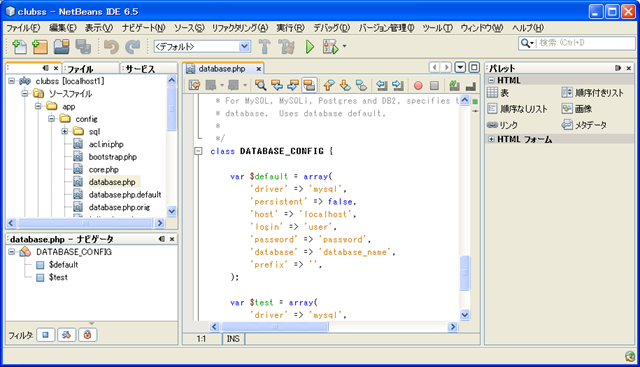Toggle first filter button in navigator
Screen dimensions: 640x367
(x=45, y=335)
